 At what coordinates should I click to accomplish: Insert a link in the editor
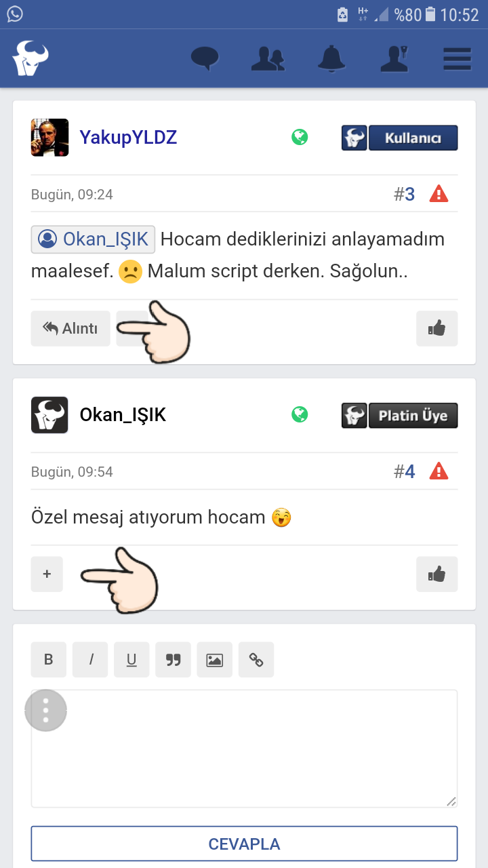(256, 660)
